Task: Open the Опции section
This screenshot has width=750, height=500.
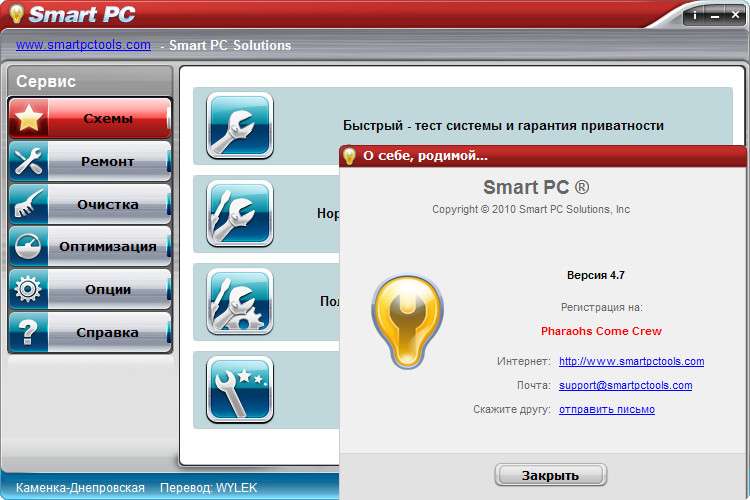Action: point(89,289)
